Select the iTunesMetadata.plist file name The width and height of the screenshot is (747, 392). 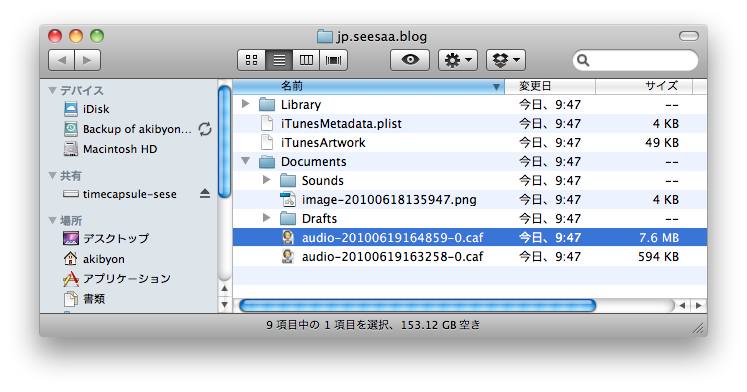point(341,124)
